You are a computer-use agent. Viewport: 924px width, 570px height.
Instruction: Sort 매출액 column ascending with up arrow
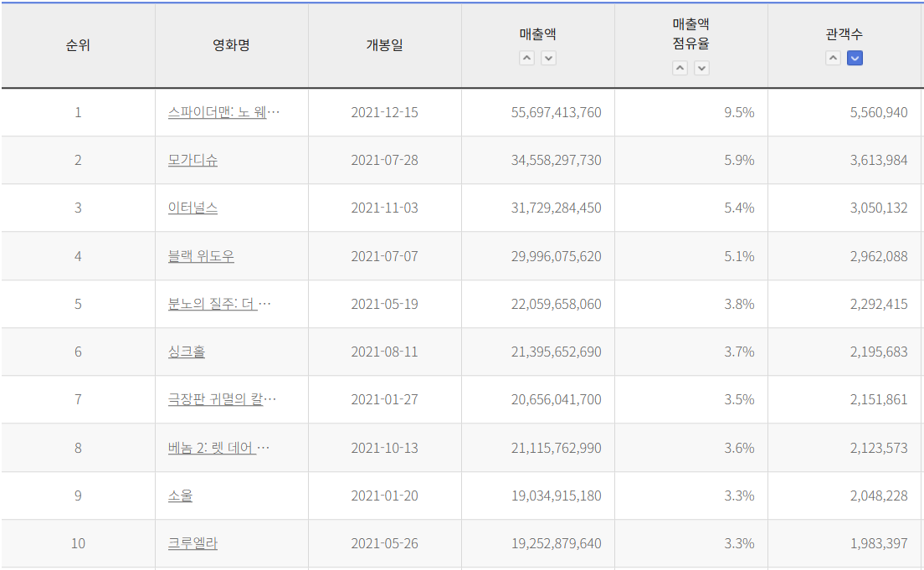pos(526,58)
